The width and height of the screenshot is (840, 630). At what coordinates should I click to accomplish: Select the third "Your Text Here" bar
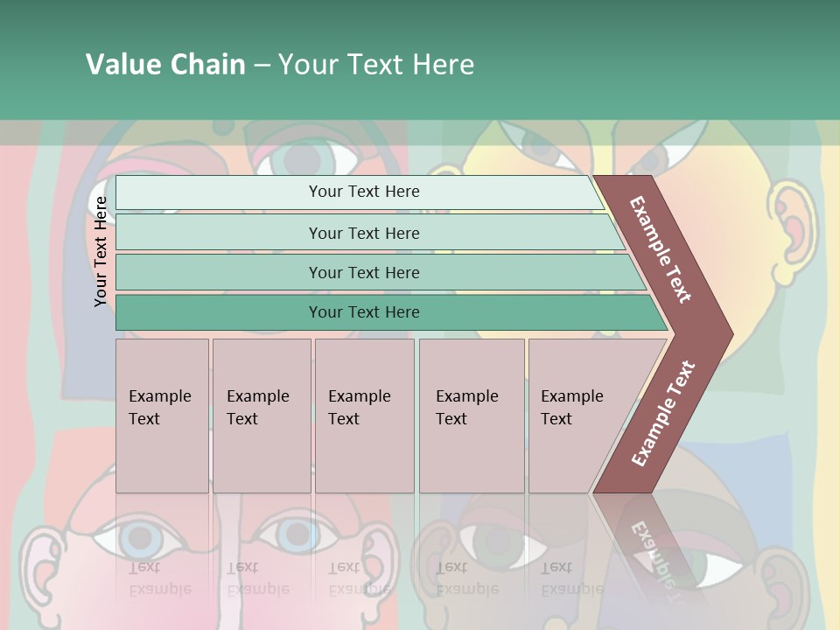click(x=363, y=272)
